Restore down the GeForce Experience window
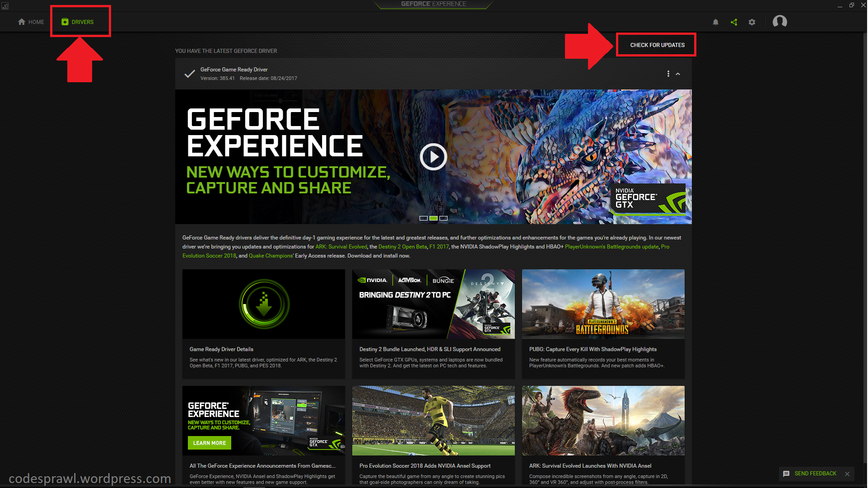868x488 pixels. 852,5
